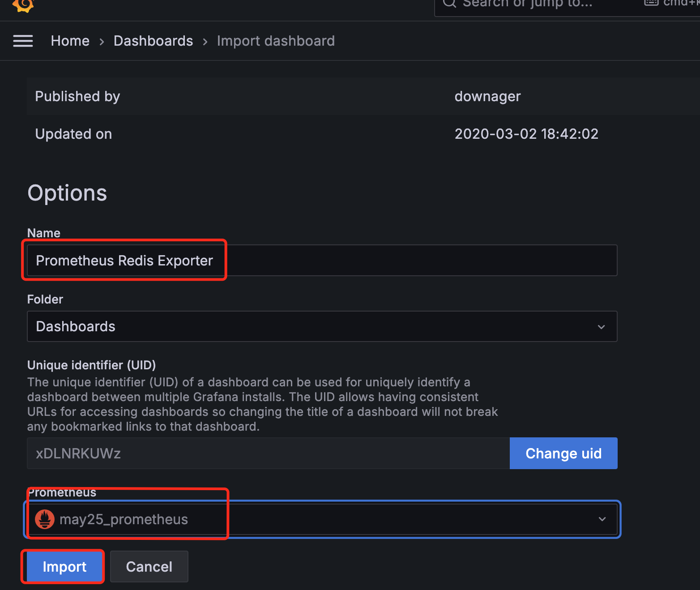Edit the dashboard Name field

click(322, 261)
